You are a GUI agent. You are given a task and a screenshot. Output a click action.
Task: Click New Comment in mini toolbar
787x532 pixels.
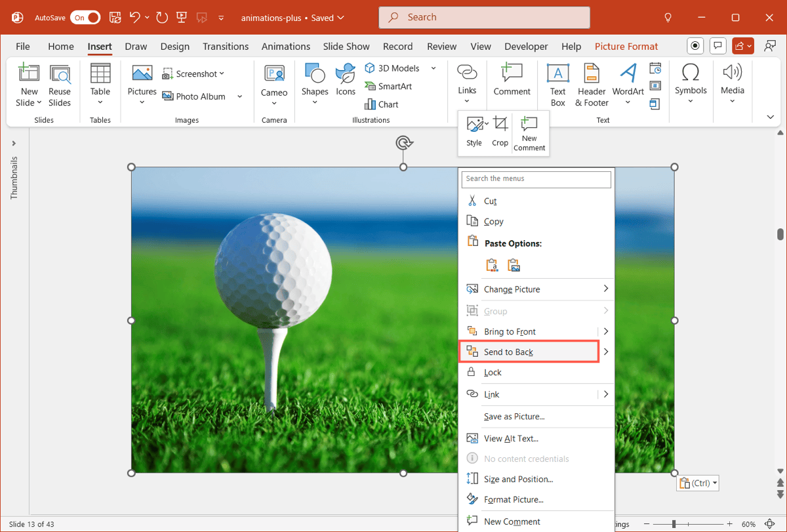pos(529,133)
